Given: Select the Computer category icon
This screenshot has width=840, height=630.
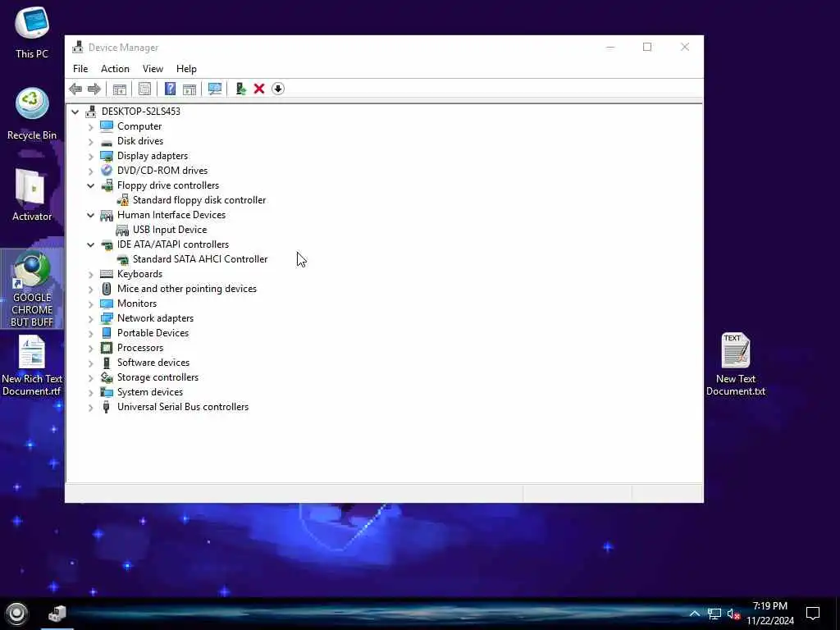Looking at the screenshot, I should pos(107,126).
